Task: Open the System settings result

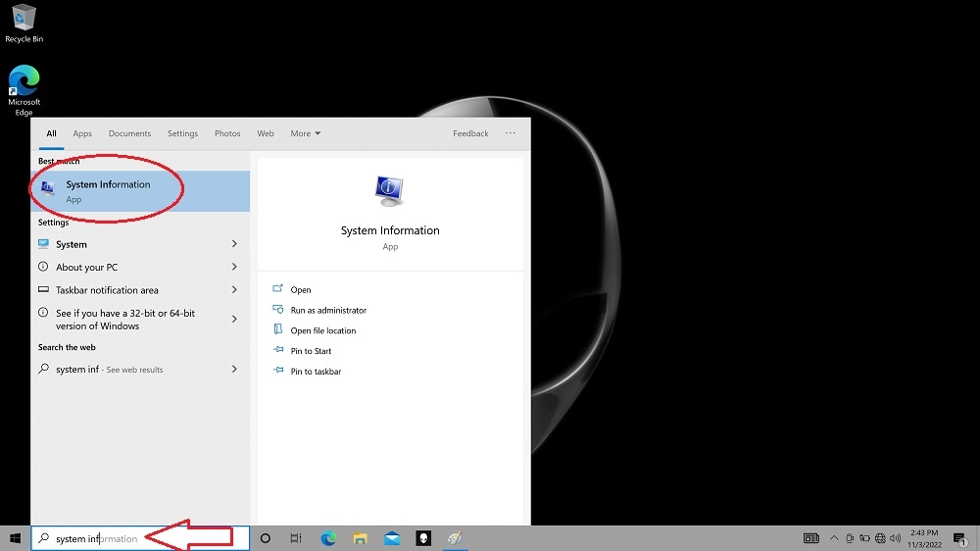Action: pyautogui.click(x=140, y=244)
